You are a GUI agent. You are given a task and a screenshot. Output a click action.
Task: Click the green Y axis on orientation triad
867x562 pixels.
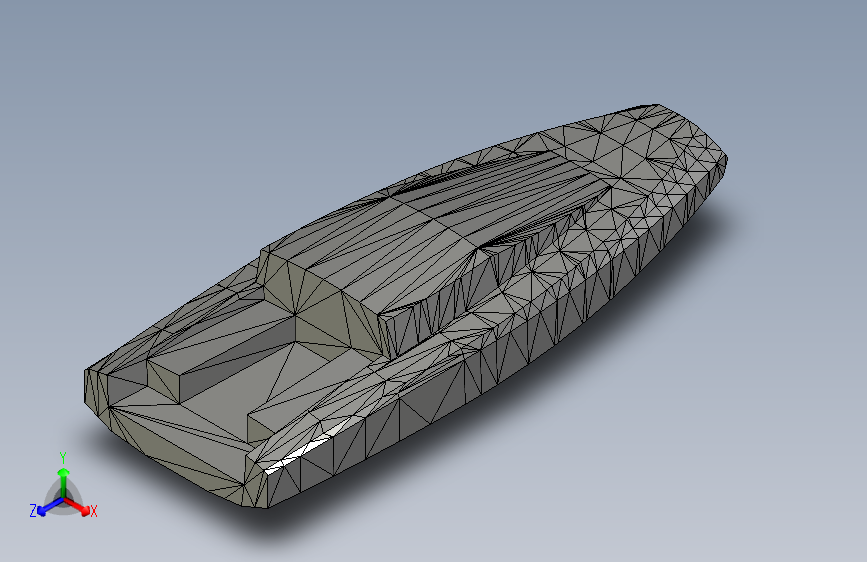pyautogui.click(x=64, y=482)
